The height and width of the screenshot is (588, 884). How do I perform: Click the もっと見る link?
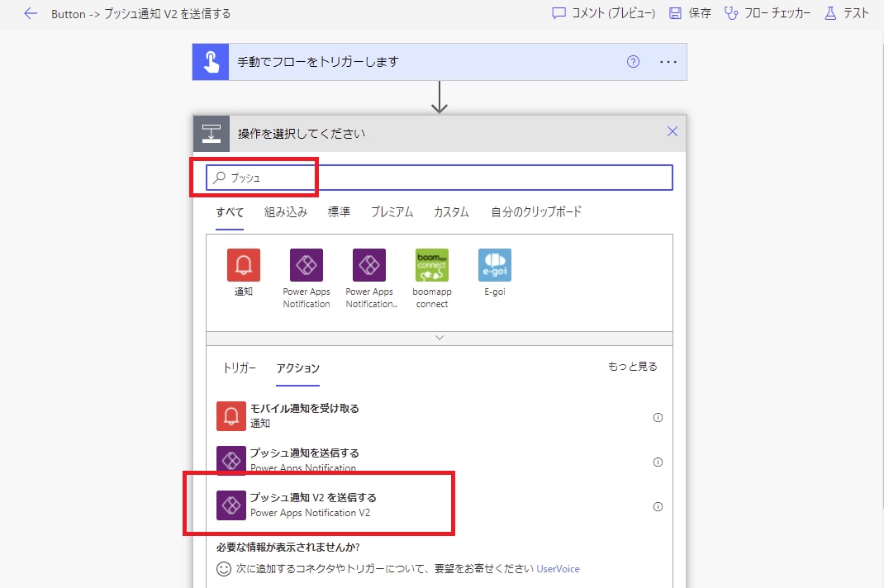click(x=633, y=367)
